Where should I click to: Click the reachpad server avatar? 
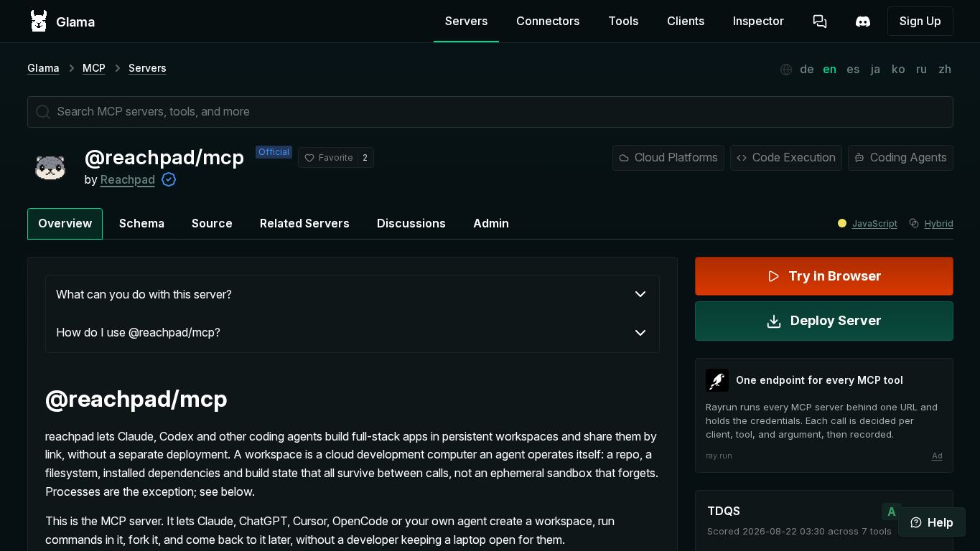50,166
